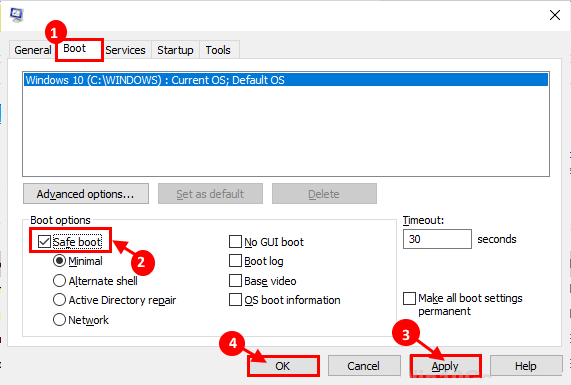Viewport: 571px width, 385px height.
Task: Click the Advanced options button
Action: (86, 194)
